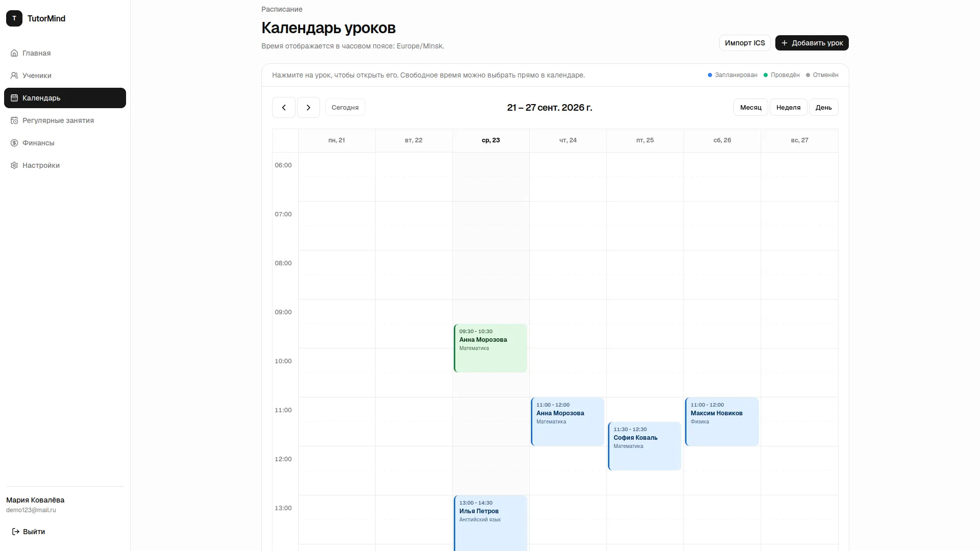Click the students icon beside Ученики
980x551 pixels.
click(14, 76)
